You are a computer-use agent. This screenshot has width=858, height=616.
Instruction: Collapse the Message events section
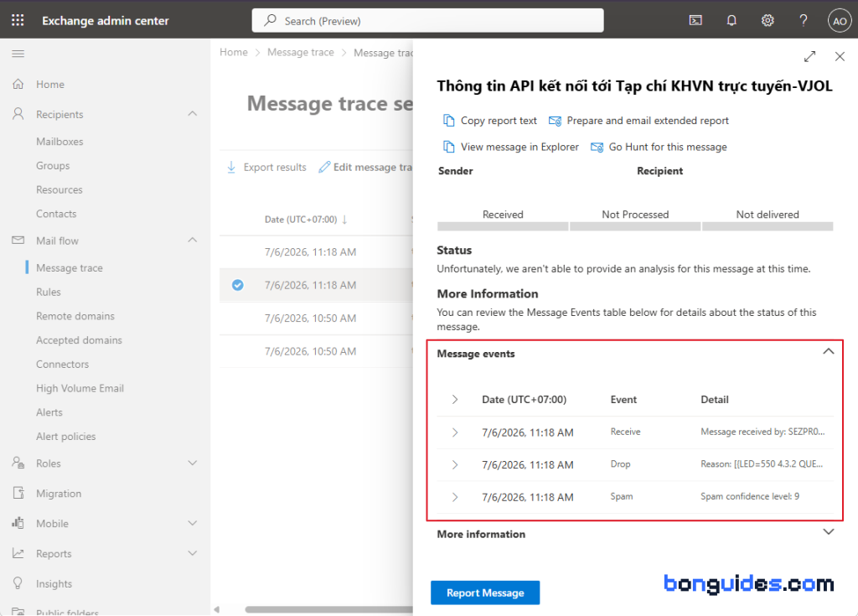pos(829,351)
